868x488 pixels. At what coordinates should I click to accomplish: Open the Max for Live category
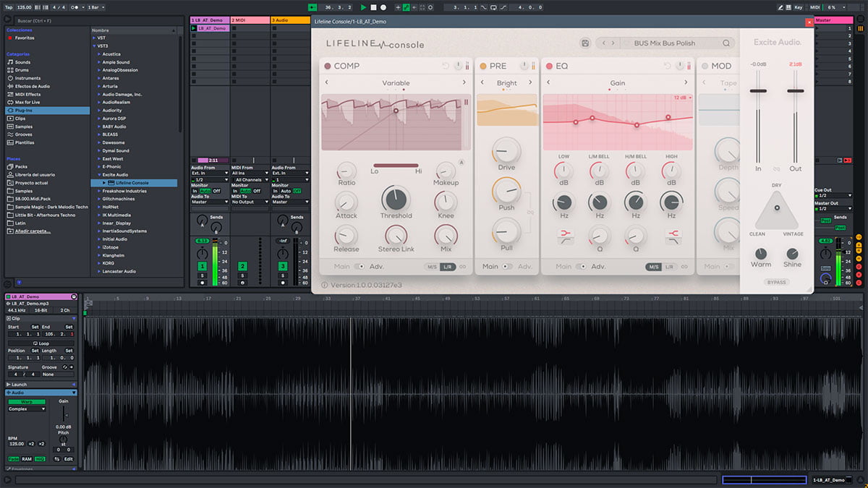[x=28, y=103]
